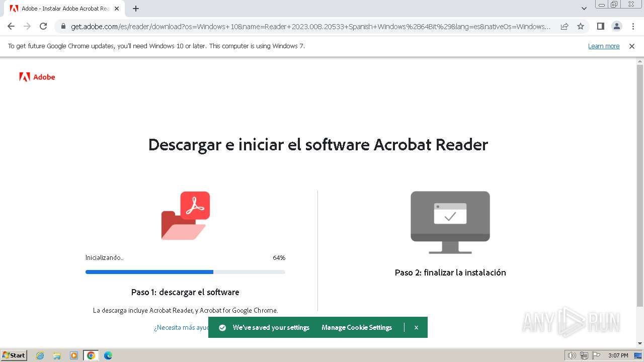Switch to Chrome in the taskbar
Viewport: 644px width, 362px height.
pyautogui.click(x=91, y=355)
